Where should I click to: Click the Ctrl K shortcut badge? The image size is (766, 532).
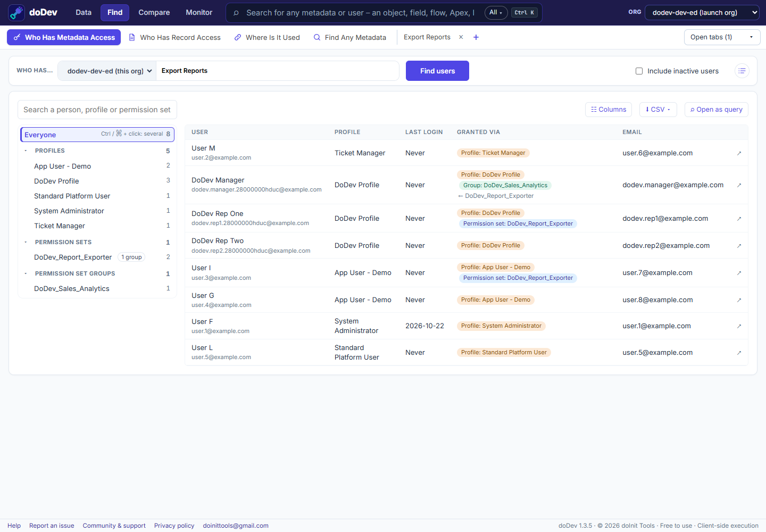click(x=524, y=13)
